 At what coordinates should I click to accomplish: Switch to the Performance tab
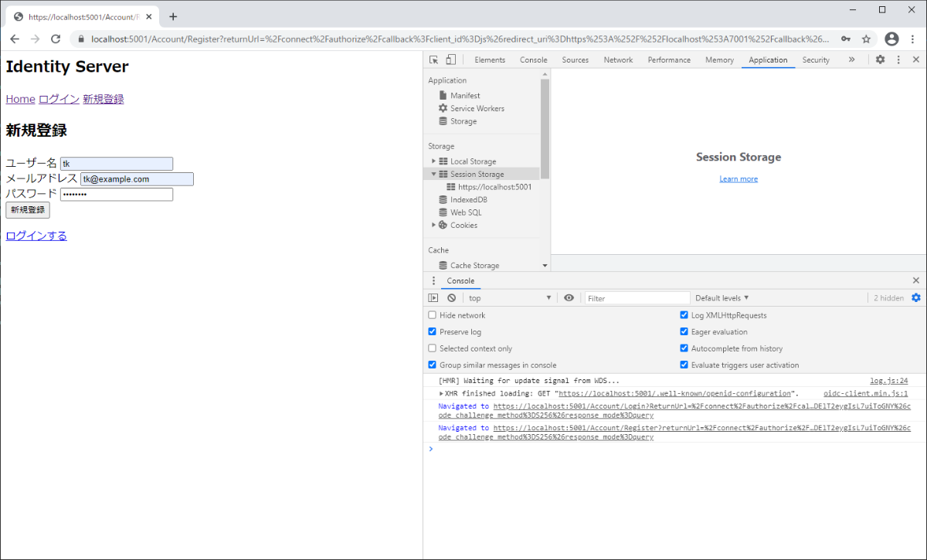[x=669, y=59]
